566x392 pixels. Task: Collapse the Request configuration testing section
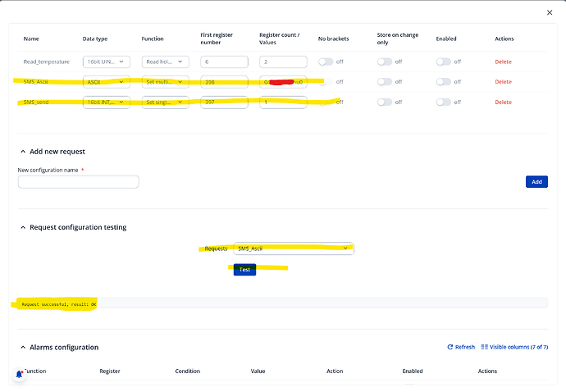click(22, 227)
